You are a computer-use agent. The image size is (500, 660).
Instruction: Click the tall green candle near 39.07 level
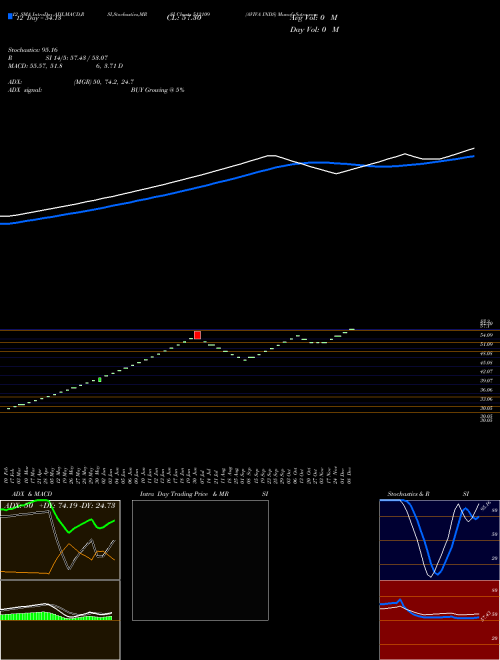click(x=100, y=379)
